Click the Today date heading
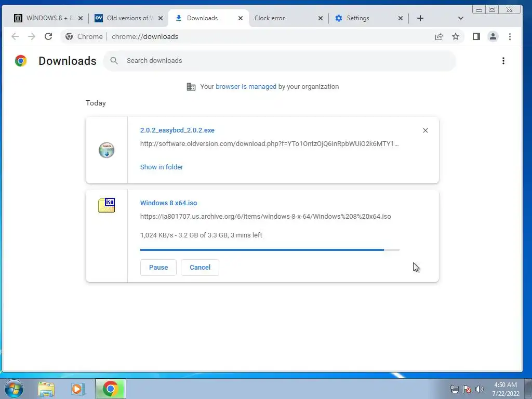The height and width of the screenshot is (399, 532). tap(96, 103)
